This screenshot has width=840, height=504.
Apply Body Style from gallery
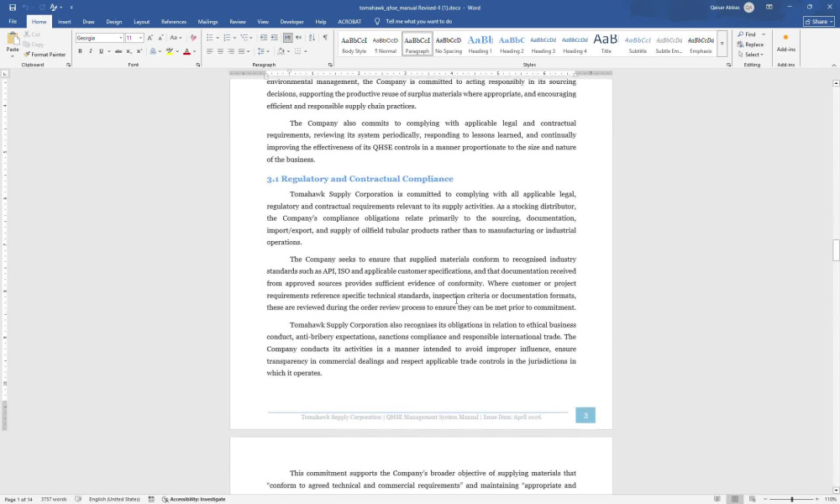click(354, 44)
